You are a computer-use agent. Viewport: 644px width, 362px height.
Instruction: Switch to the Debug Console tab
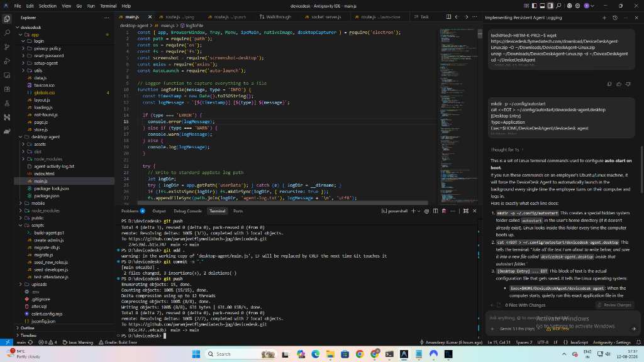pos(187,211)
